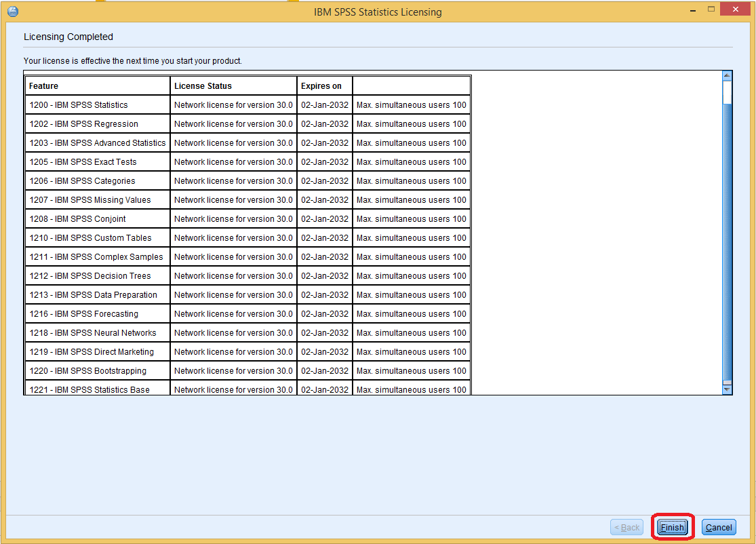Select row 1200 - IBM SPSS Statistics
The height and width of the screenshot is (544, 756).
click(248, 104)
